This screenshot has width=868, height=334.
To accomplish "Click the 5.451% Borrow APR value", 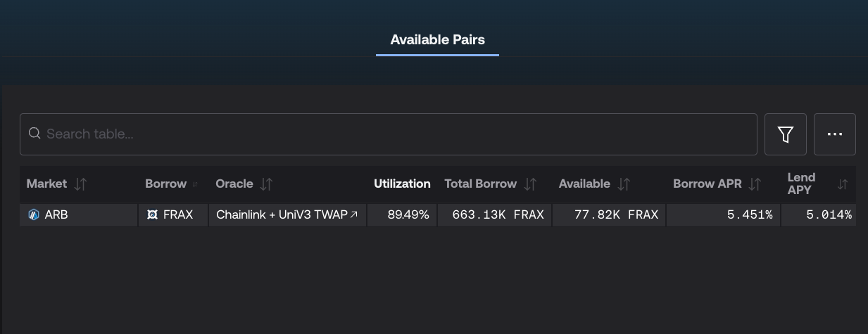I will pyautogui.click(x=750, y=214).
